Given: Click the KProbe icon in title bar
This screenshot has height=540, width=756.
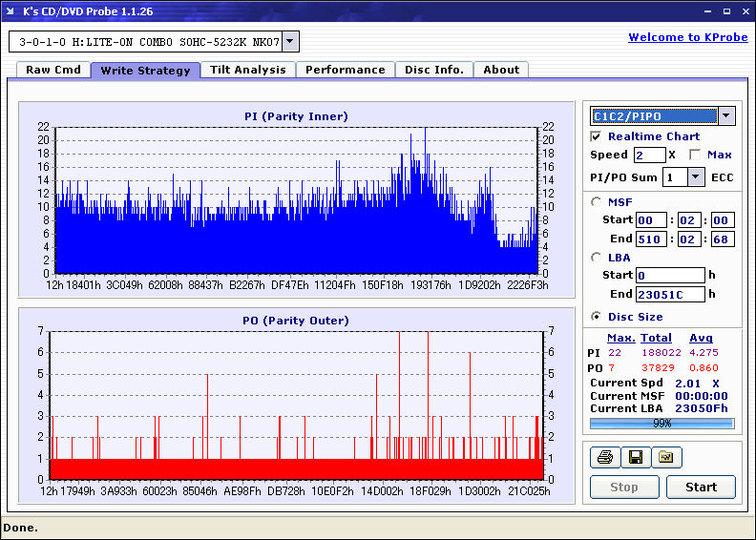Looking at the screenshot, I should point(11,11).
